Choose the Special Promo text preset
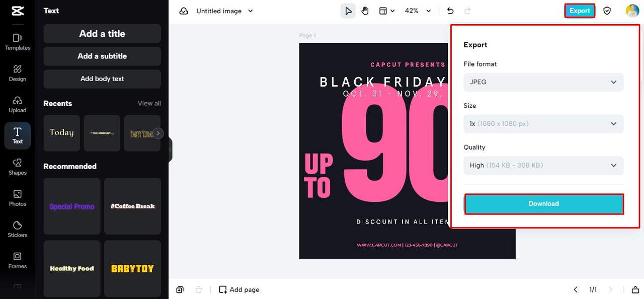This screenshot has height=299, width=644. tap(72, 206)
